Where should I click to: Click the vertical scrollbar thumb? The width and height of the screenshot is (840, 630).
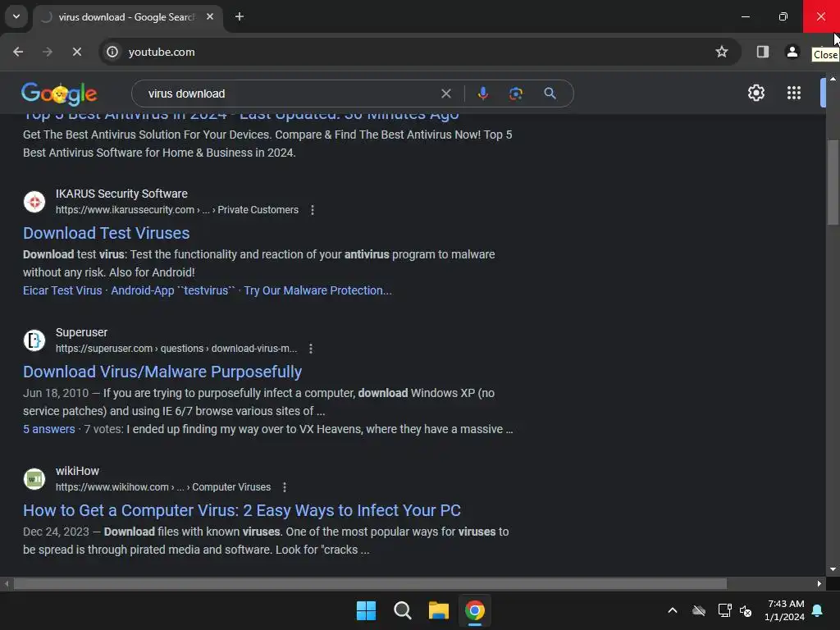833,182
